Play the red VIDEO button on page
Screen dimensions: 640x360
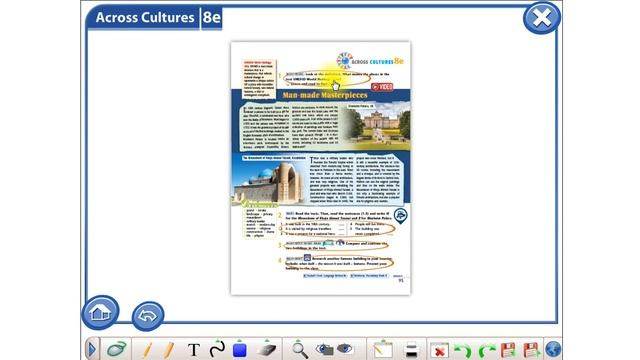(382, 87)
